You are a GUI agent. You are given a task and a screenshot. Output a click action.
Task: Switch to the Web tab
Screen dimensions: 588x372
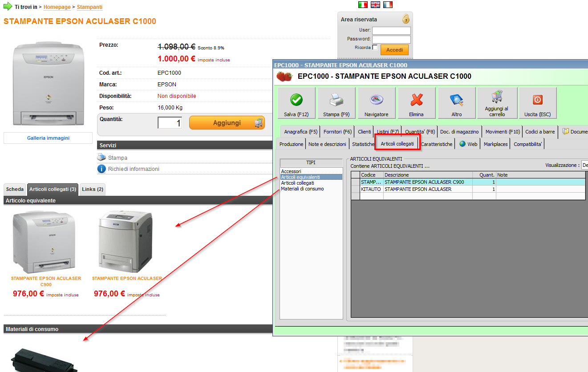click(x=468, y=144)
